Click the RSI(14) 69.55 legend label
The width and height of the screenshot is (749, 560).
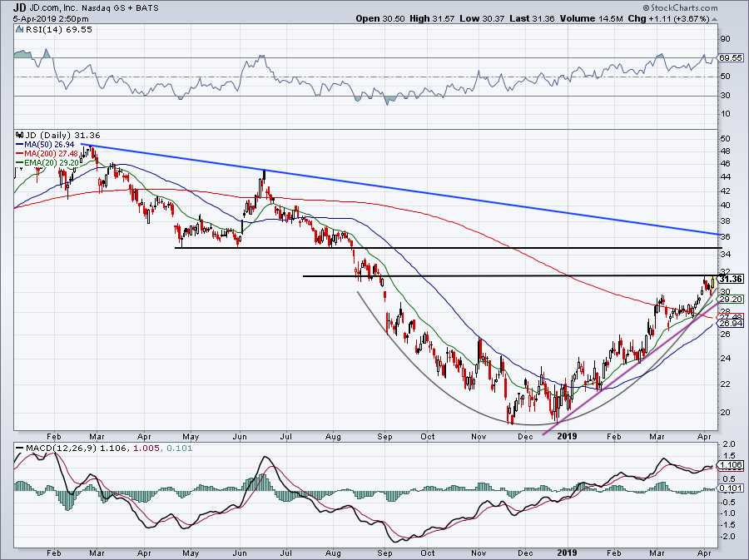tap(58, 30)
